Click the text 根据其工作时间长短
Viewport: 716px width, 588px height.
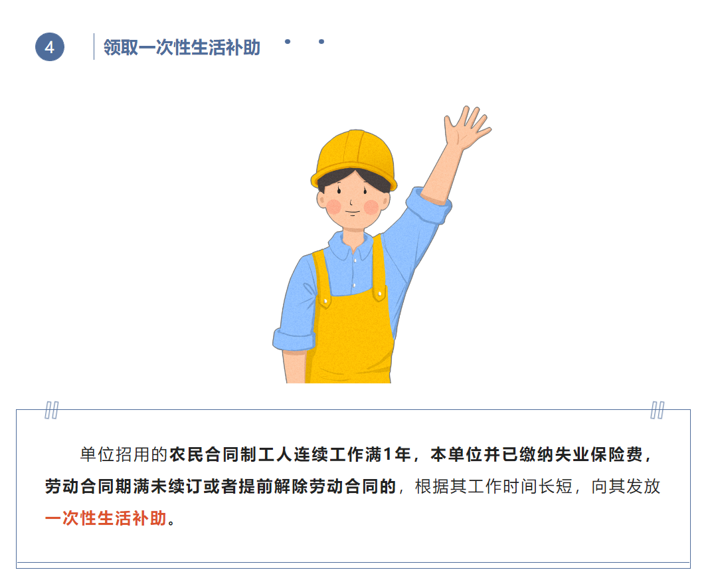coord(493,486)
